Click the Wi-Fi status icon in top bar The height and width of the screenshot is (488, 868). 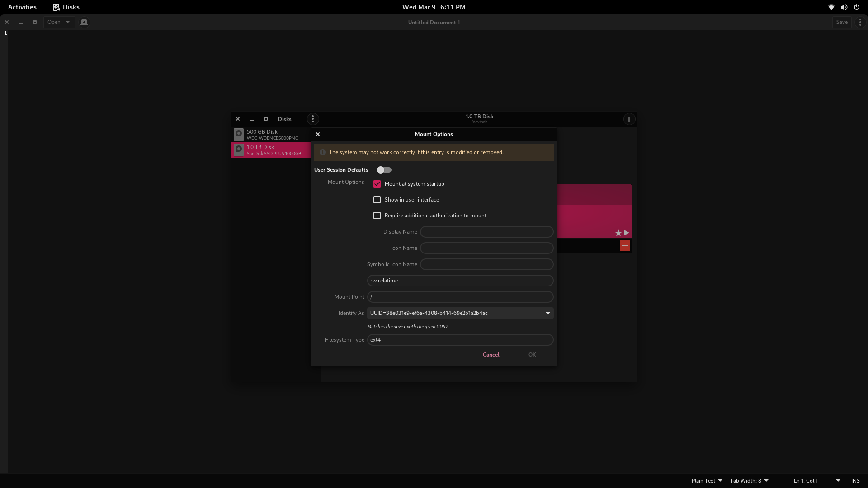pos(831,7)
